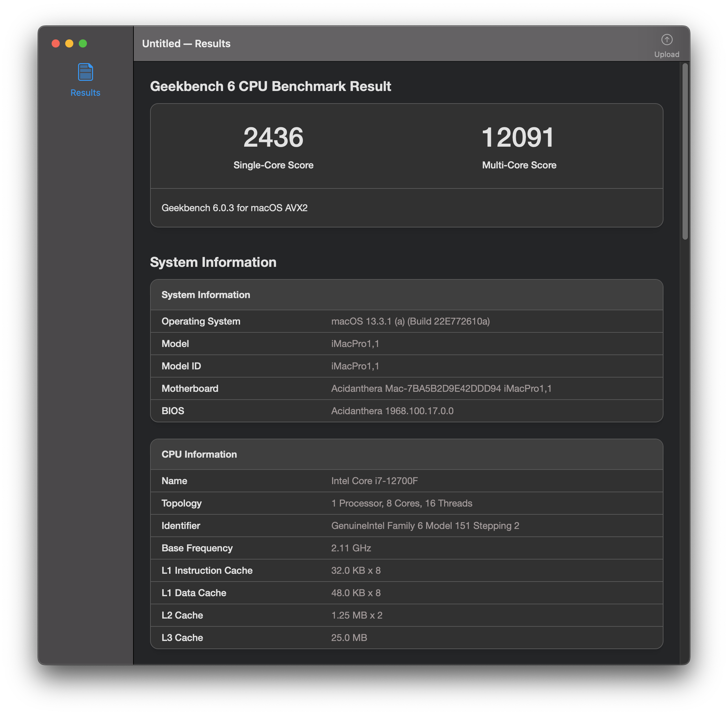The height and width of the screenshot is (715, 728).
Task: Click the Base Frequency 2.11 GHz value
Action: [351, 548]
